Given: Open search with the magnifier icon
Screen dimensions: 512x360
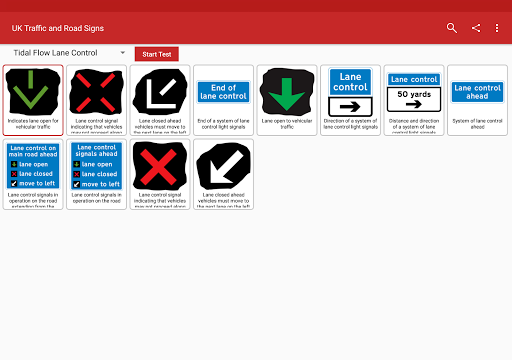Looking at the screenshot, I should [452, 28].
